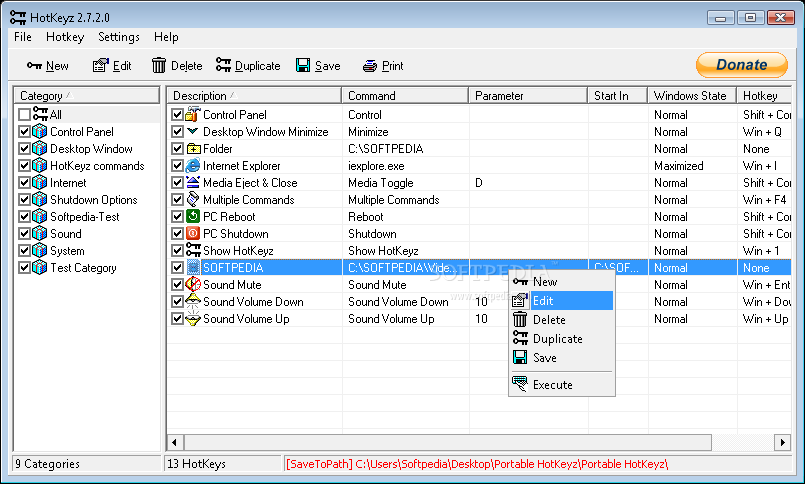Choose Delete in the context menu
805x484 pixels.
562,320
